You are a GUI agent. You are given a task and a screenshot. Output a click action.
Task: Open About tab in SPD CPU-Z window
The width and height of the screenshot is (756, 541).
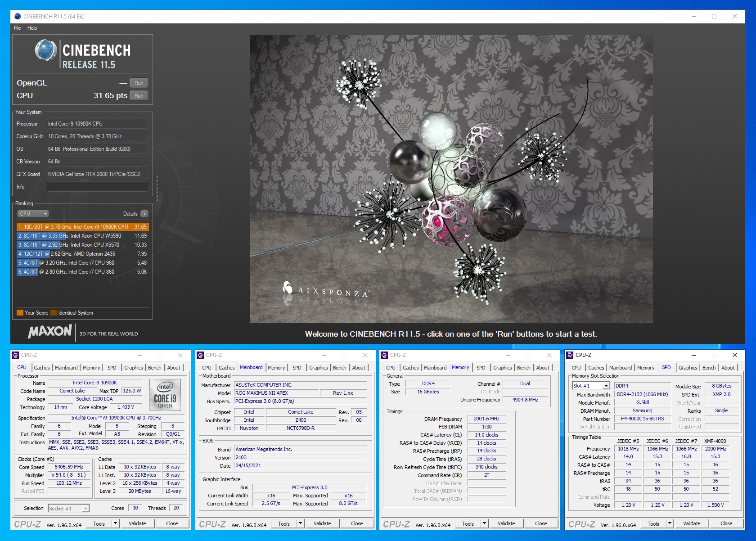click(x=728, y=368)
